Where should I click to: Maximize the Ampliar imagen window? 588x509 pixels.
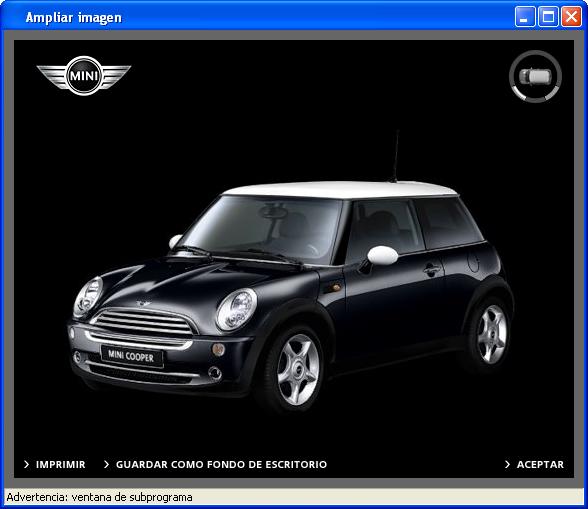(548, 17)
